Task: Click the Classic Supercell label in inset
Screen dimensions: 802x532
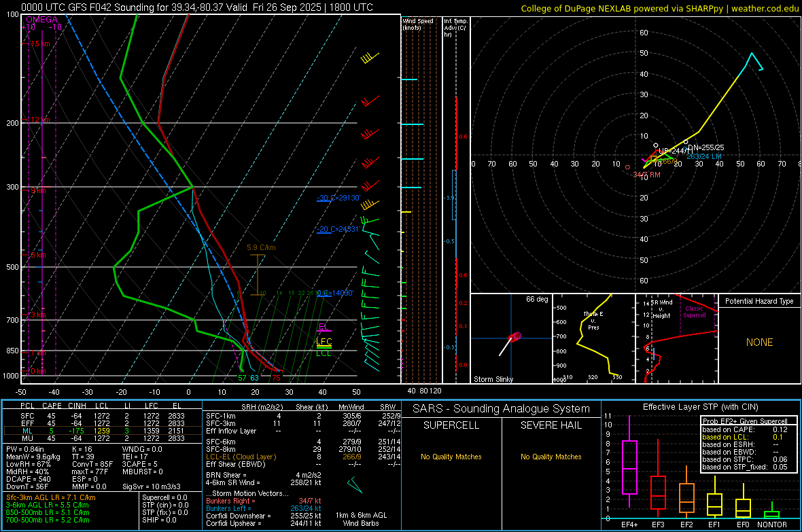Action: [695, 312]
